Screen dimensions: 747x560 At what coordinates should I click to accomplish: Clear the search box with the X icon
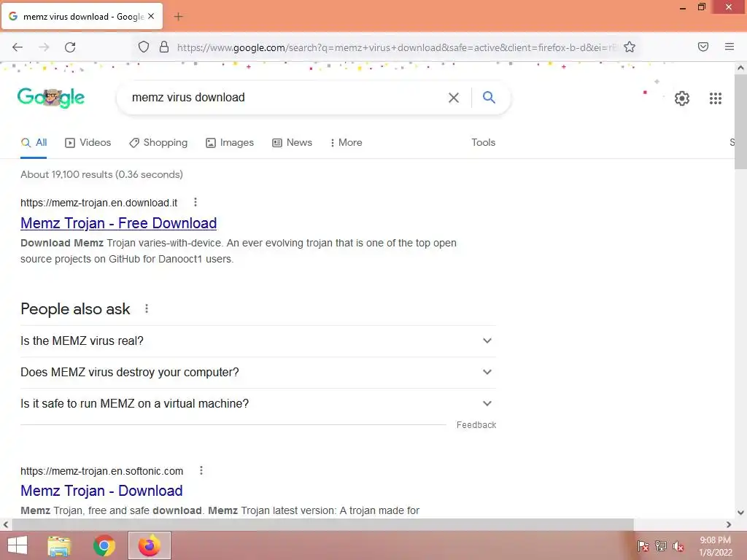(x=454, y=98)
